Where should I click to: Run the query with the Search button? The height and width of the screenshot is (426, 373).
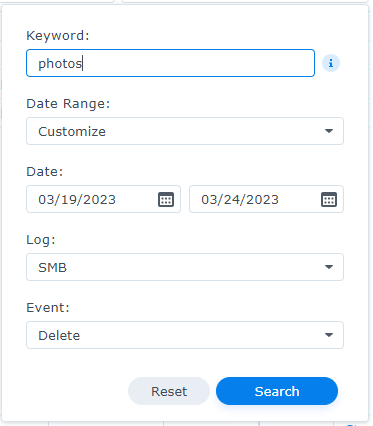277,391
